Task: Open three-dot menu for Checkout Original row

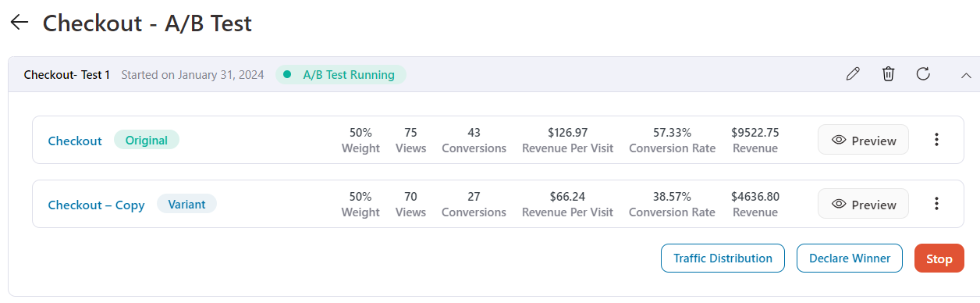Action: pos(936,140)
